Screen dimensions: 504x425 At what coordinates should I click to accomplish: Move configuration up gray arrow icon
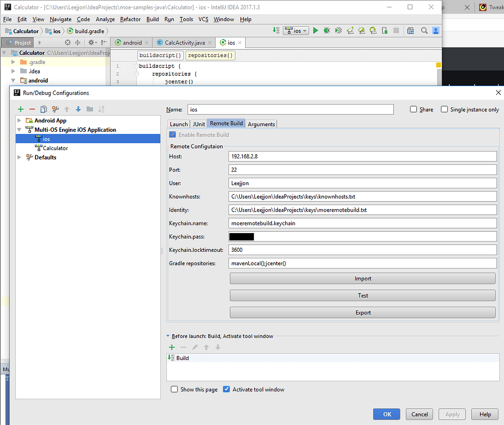(x=67, y=109)
